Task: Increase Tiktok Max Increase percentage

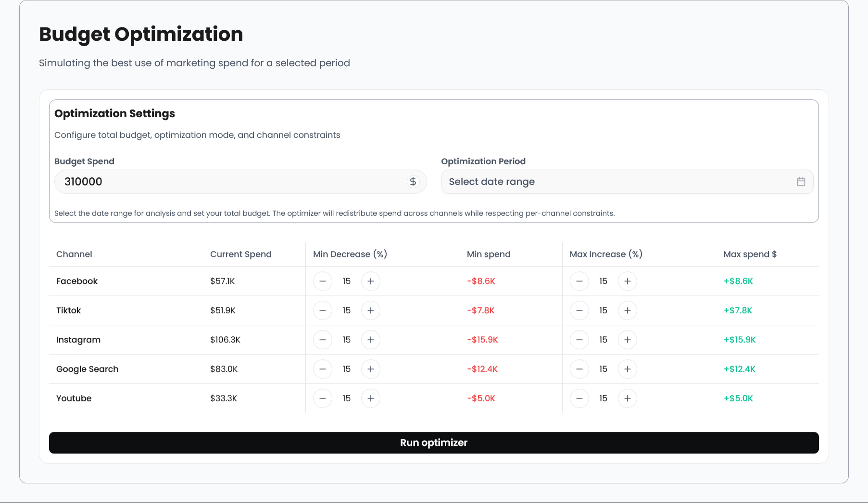Action: (627, 310)
